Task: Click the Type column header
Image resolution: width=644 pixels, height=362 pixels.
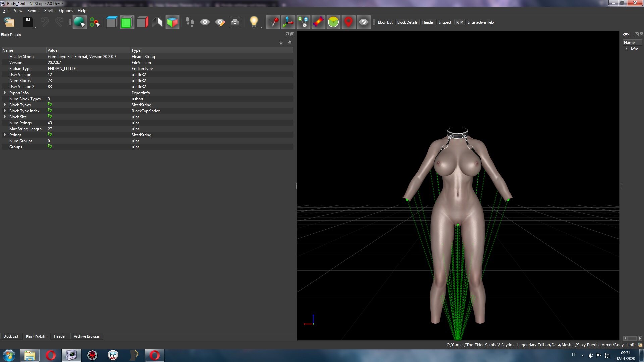Action: 212,50
